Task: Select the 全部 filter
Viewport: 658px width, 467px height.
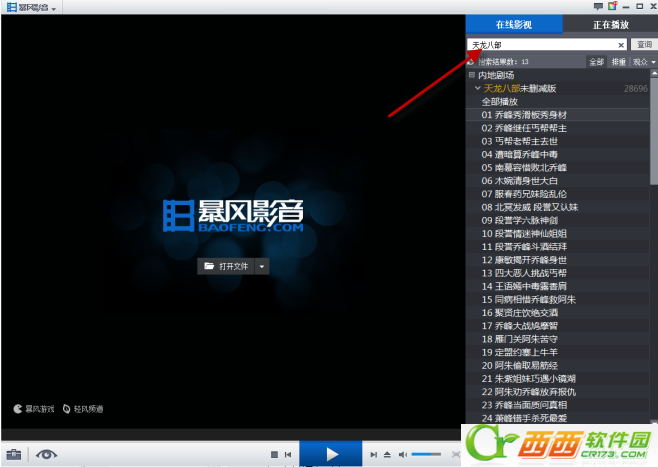Action: pyautogui.click(x=596, y=62)
